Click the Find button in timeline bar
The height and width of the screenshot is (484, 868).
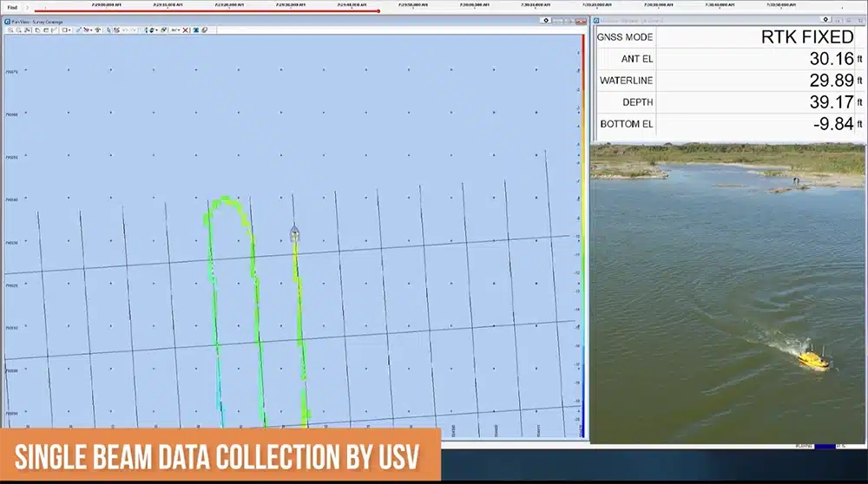pos(12,7)
